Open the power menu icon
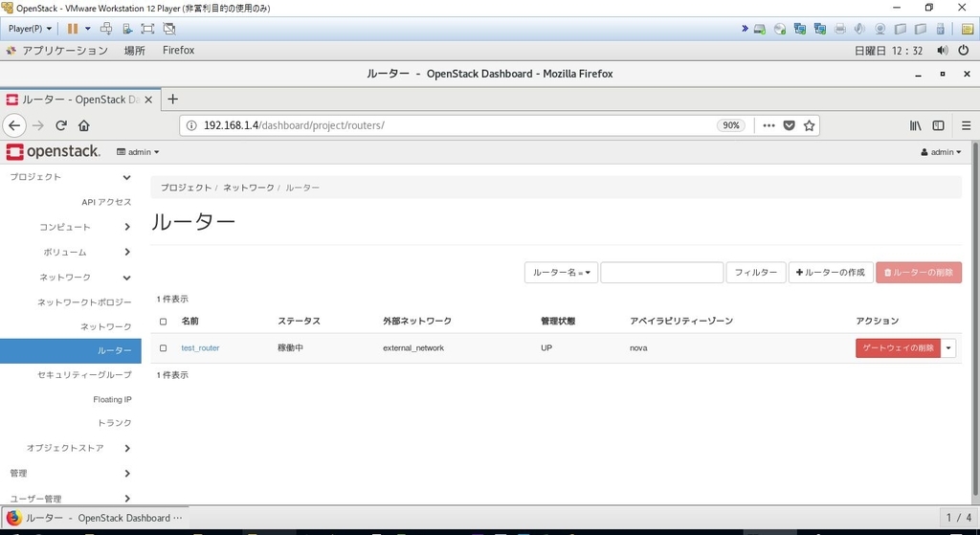 click(x=963, y=50)
